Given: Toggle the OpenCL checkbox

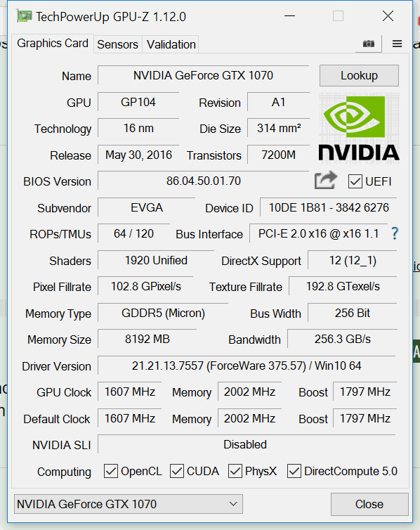Looking at the screenshot, I should [111, 471].
